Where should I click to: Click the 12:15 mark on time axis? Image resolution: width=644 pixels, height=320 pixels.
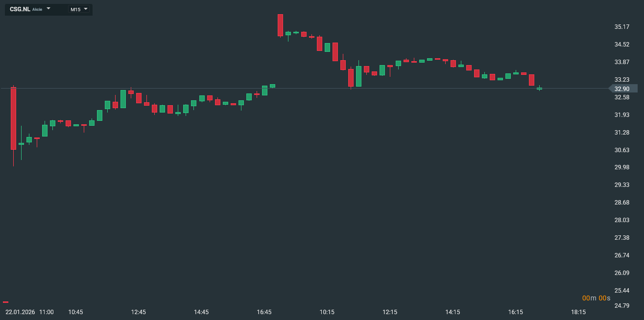point(390,312)
